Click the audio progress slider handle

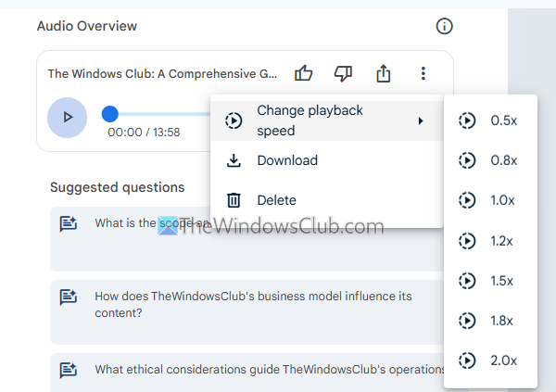coord(110,114)
